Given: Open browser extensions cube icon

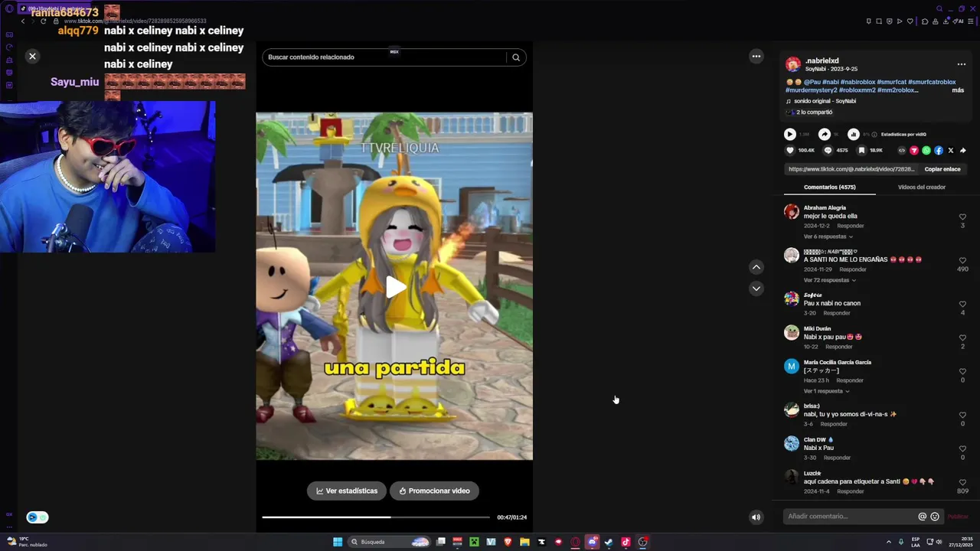Looking at the screenshot, I should click(925, 21).
